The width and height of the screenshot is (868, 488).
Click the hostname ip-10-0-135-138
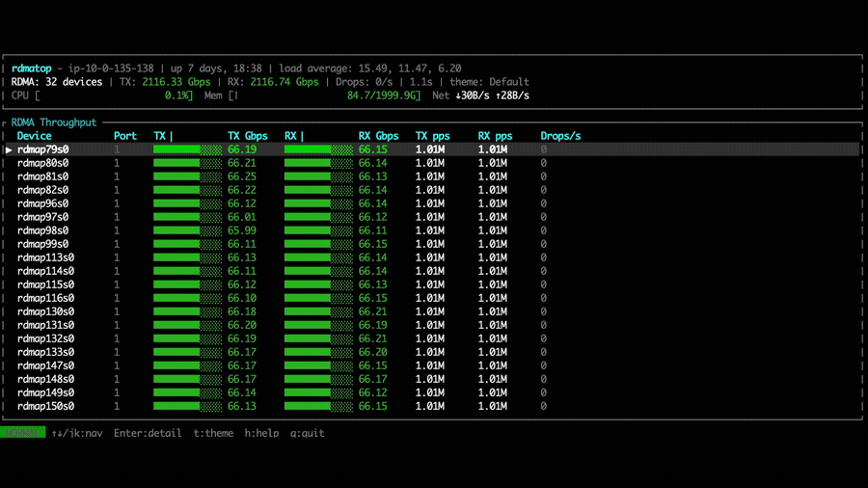click(111, 68)
